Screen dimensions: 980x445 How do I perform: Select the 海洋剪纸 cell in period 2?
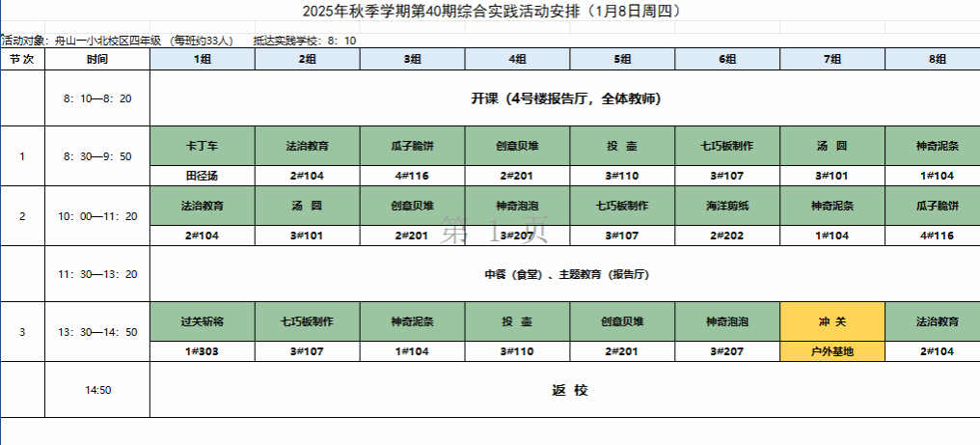pos(727,206)
